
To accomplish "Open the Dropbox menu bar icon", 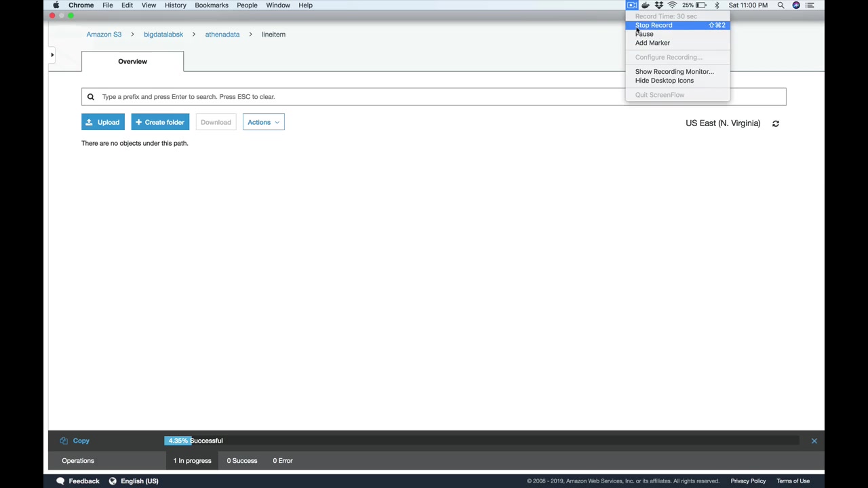I will point(658,5).
